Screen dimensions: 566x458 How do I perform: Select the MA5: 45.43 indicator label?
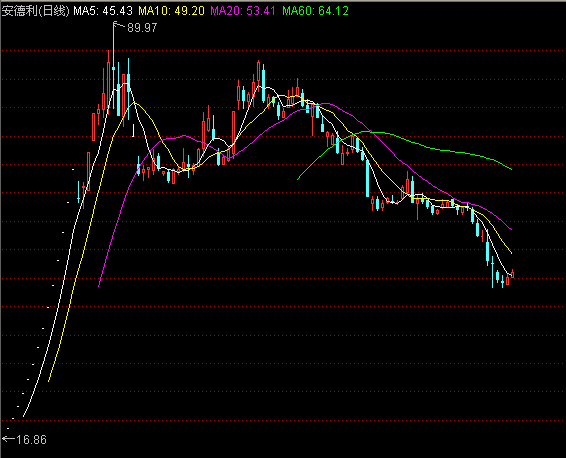(103, 11)
